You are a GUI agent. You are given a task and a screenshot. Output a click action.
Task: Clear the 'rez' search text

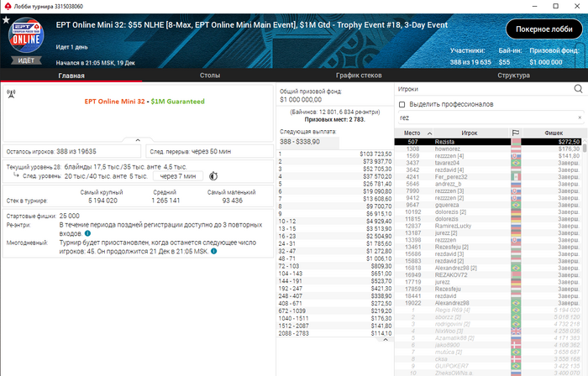click(x=580, y=117)
